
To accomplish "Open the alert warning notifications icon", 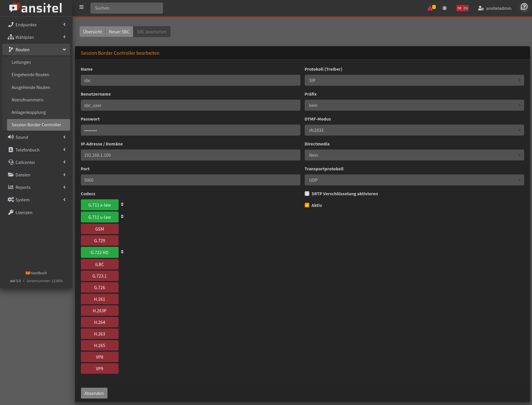I will 430,8.
